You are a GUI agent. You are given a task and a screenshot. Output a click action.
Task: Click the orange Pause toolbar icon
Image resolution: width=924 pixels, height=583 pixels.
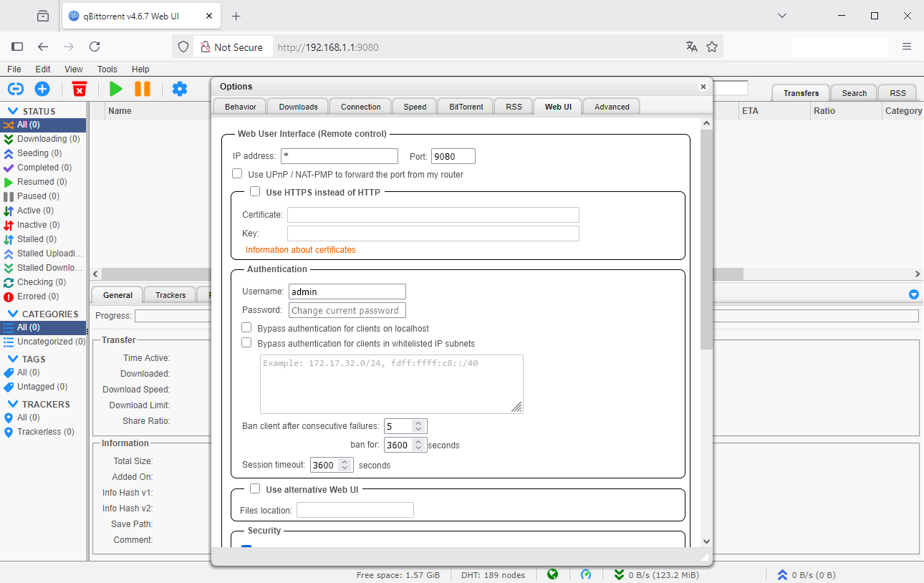tap(143, 89)
